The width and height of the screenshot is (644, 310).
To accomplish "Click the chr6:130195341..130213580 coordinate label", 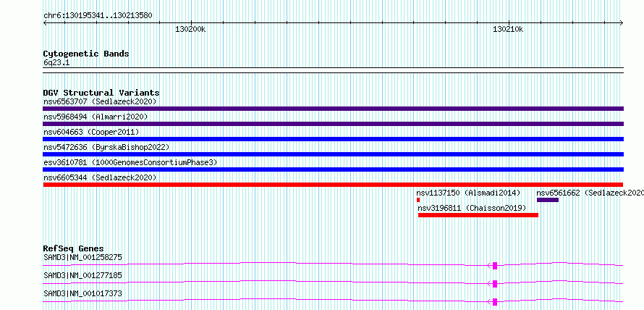I will [98, 16].
